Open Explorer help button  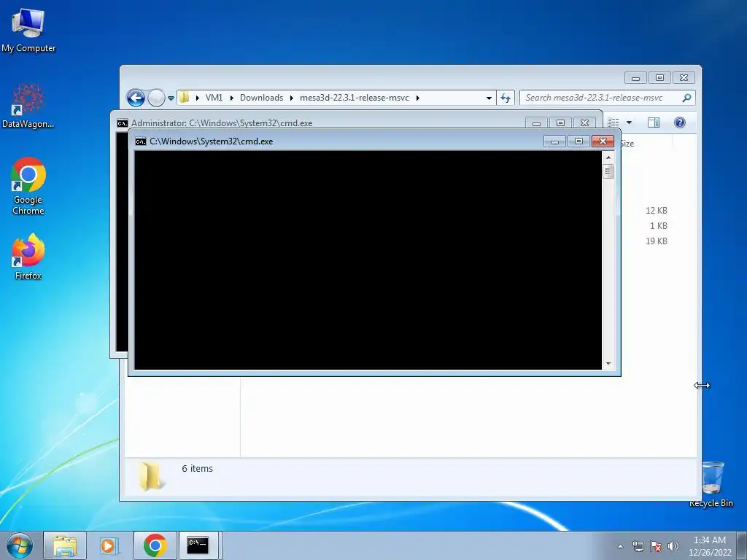(x=680, y=122)
